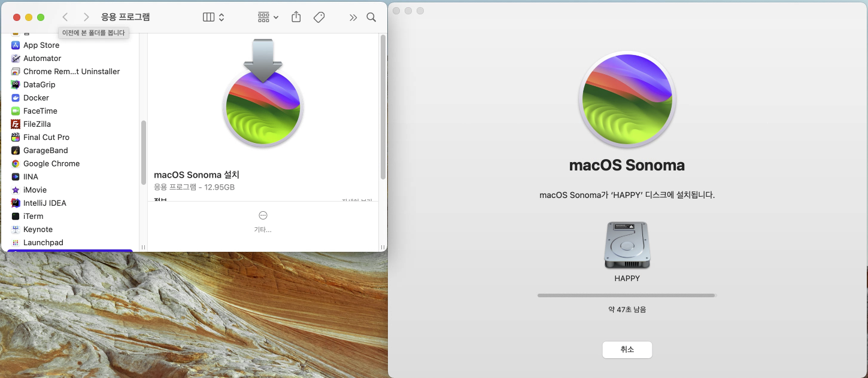Click the Finder preview pane scrollbar
Screen dimensions: 868x378
pos(383,106)
